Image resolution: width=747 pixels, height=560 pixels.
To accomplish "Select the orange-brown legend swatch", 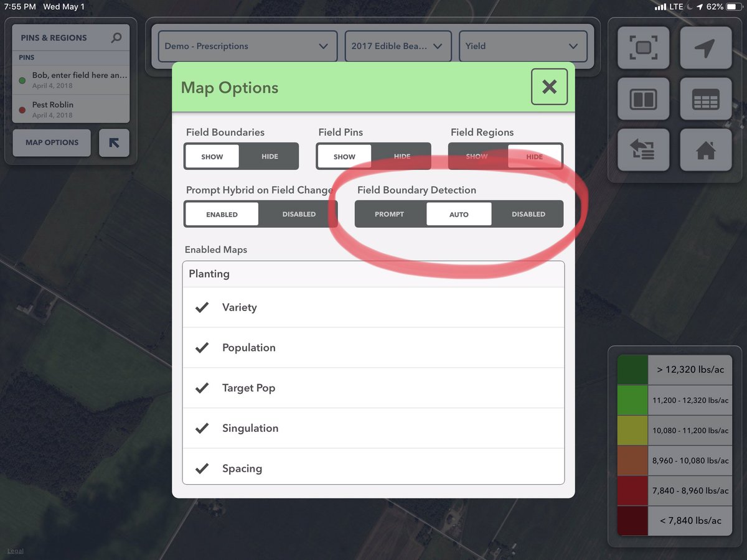I will click(632, 460).
